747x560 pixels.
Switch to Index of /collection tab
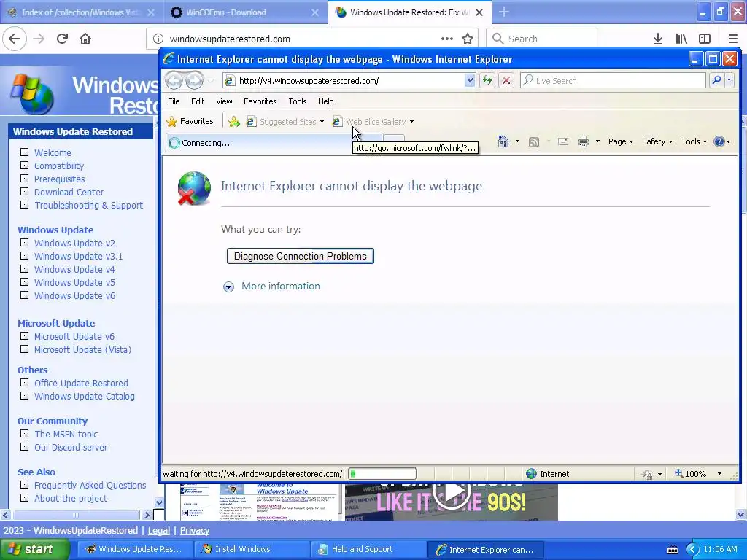(82, 12)
